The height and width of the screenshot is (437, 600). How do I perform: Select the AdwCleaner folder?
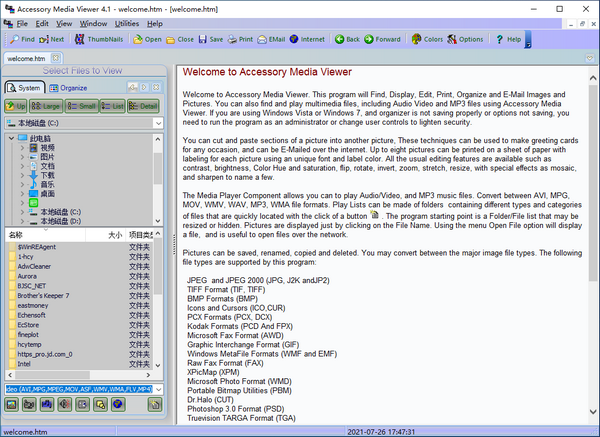coord(34,266)
